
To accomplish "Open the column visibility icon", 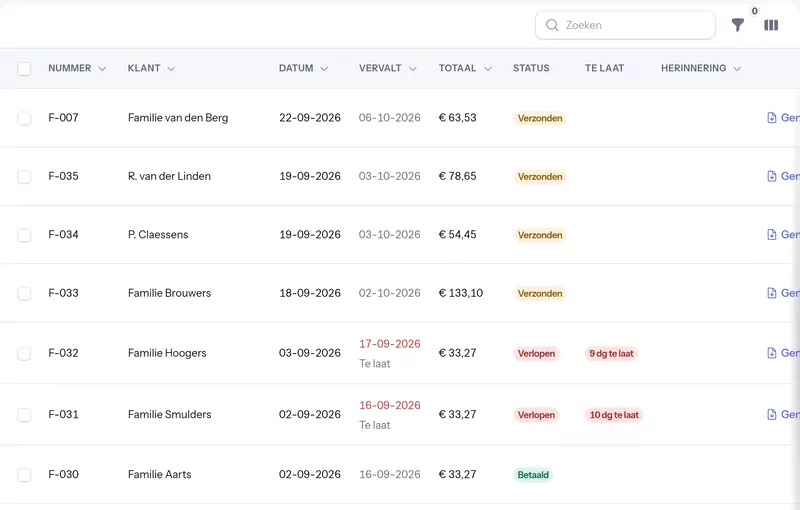I will (771, 25).
